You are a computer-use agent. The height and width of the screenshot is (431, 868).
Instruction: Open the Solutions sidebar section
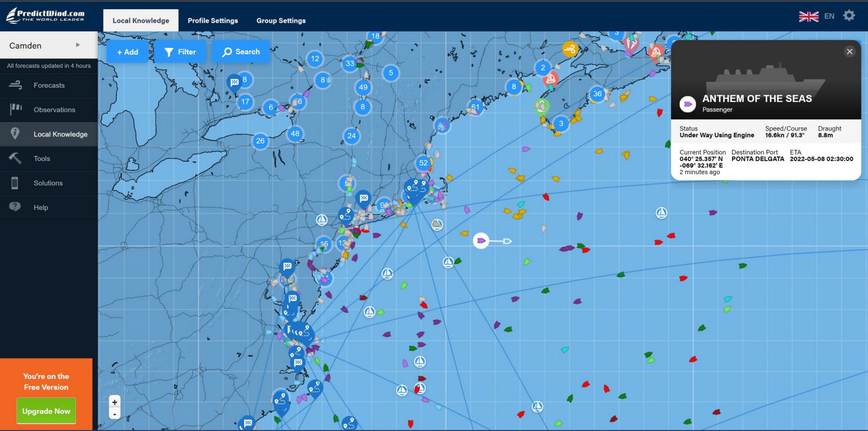[x=49, y=183]
